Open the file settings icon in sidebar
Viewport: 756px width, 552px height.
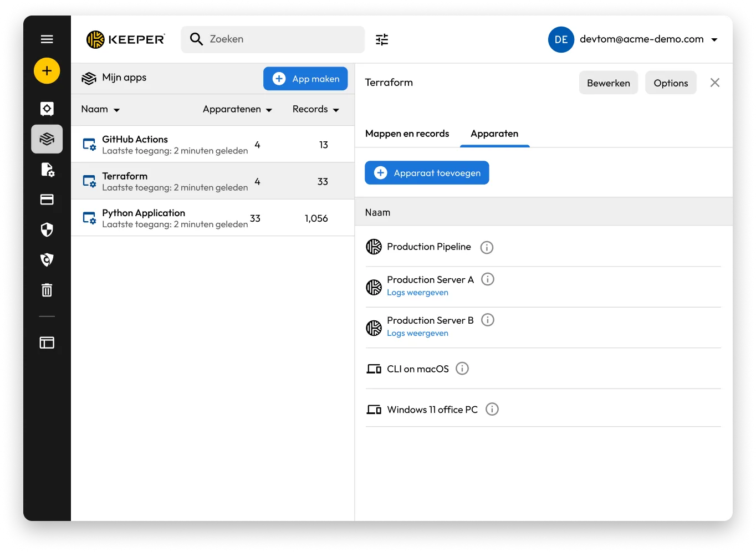pyautogui.click(x=47, y=170)
